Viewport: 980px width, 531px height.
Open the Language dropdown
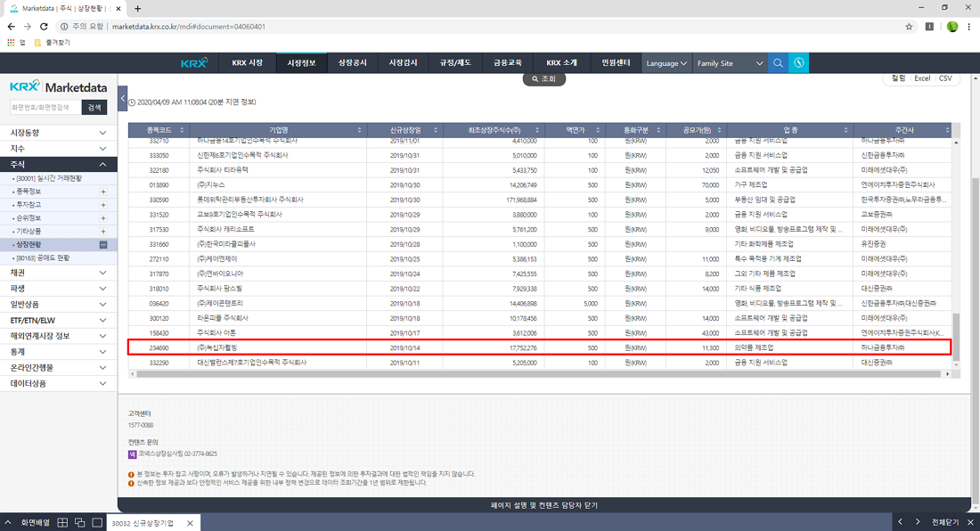tap(666, 63)
